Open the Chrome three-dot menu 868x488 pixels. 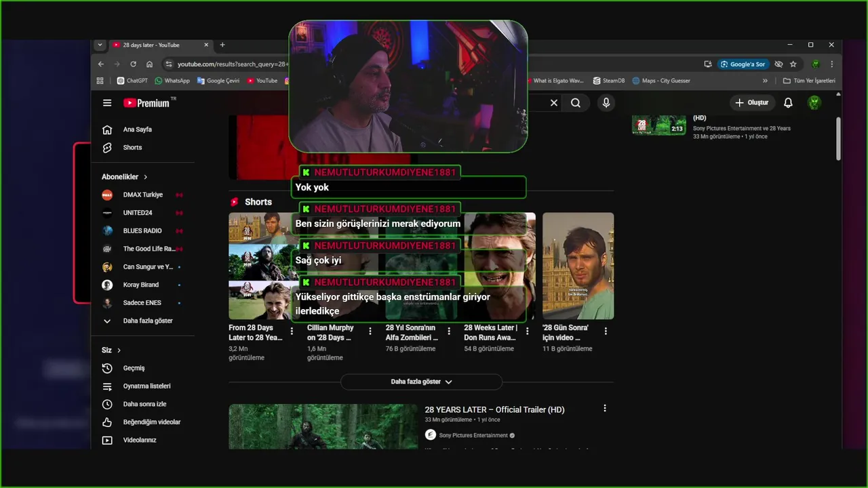[x=832, y=64]
